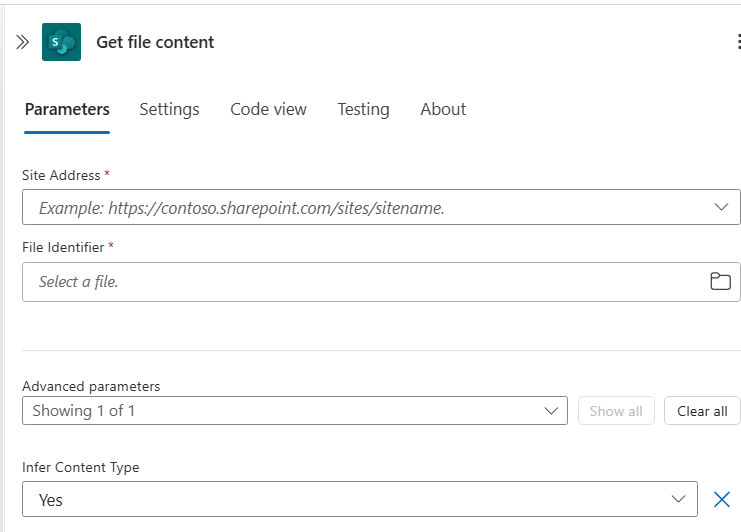This screenshot has width=741, height=532.
Task: Click the SharePoint connector icon
Action: [x=61, y=42]
